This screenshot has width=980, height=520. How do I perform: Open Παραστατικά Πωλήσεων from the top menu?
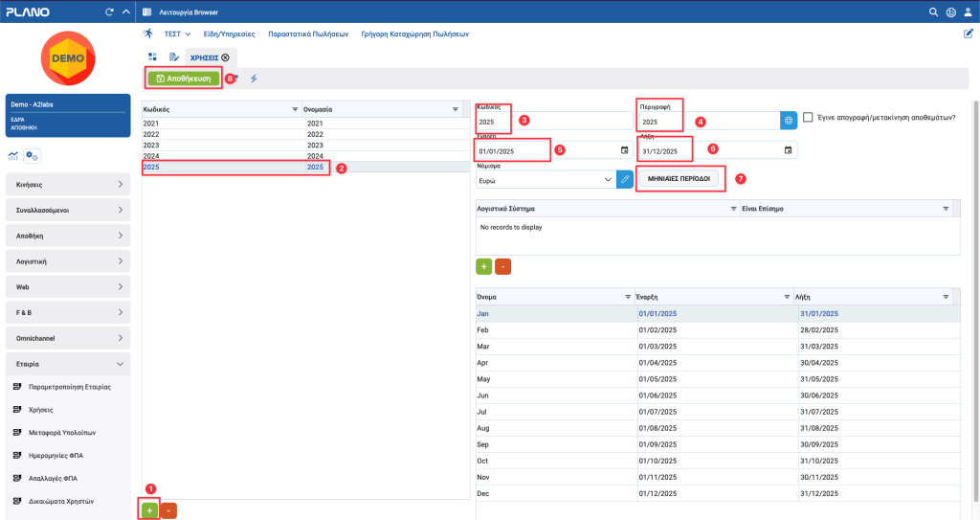(x=308, y=34)
